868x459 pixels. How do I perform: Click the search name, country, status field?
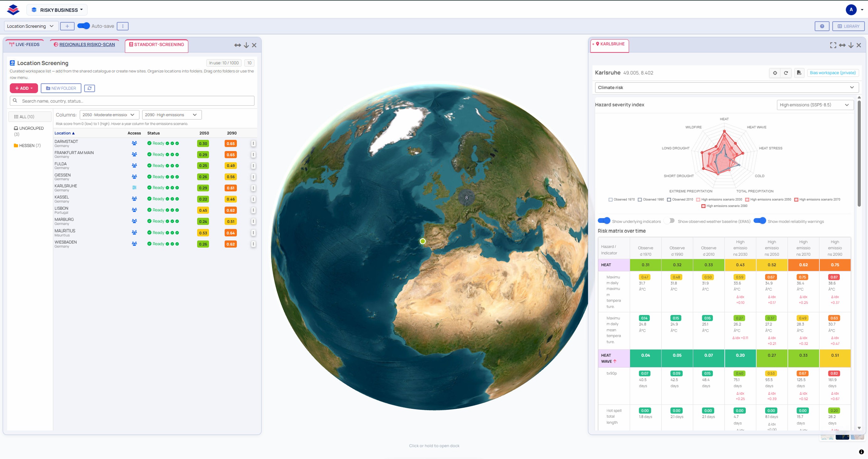(x=132, y=101)
